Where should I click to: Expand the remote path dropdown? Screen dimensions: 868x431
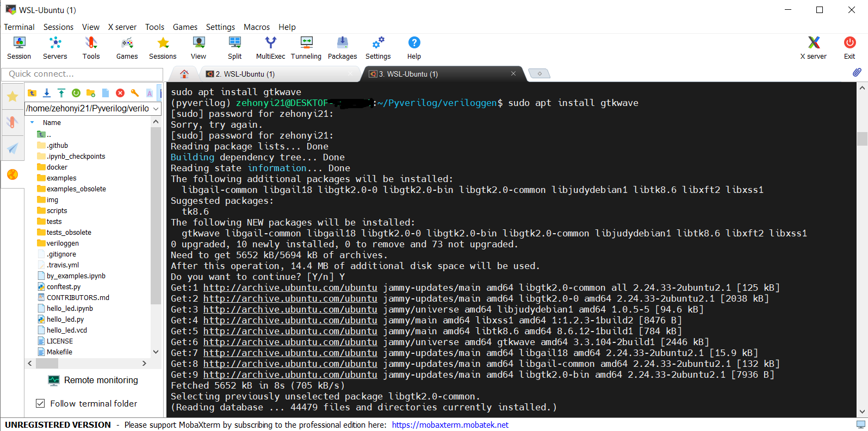pos(156,109)
